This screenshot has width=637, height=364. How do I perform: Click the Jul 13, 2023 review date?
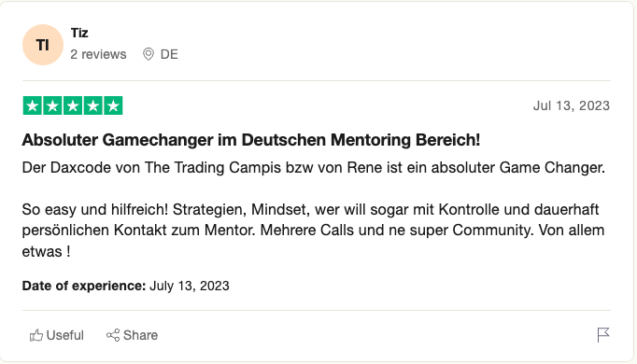(x=572, y=105)
